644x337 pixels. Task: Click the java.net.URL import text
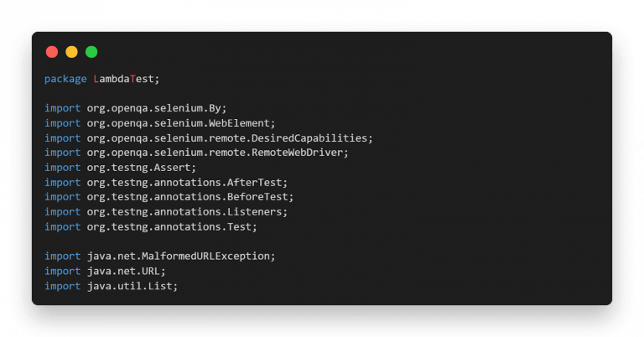tap(126, 271)
